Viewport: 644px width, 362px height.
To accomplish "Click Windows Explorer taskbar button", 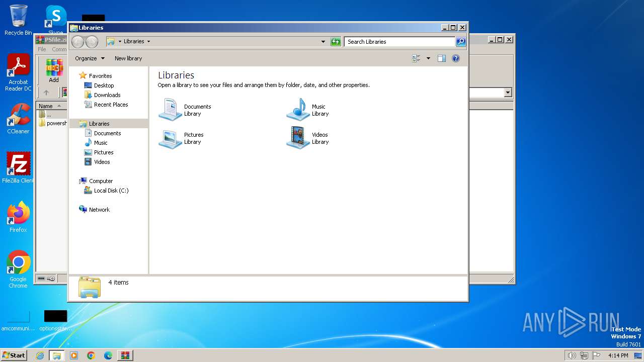I will point(57,355).
